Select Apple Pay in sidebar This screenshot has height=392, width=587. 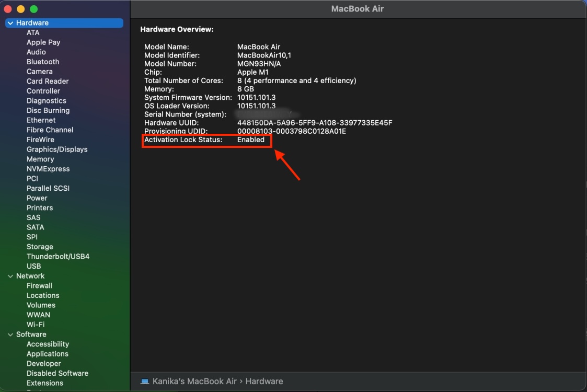(43, 42)
